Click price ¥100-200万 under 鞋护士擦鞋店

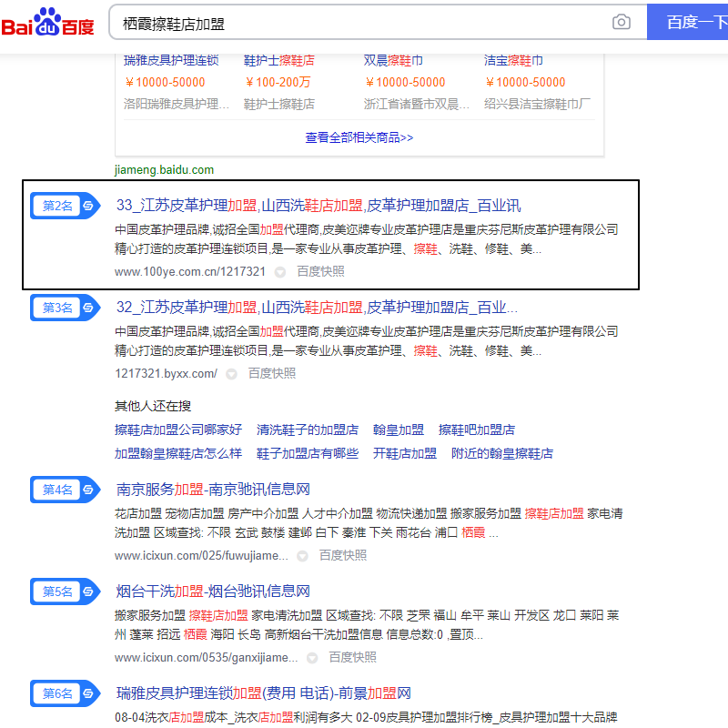tap(278, 82)
